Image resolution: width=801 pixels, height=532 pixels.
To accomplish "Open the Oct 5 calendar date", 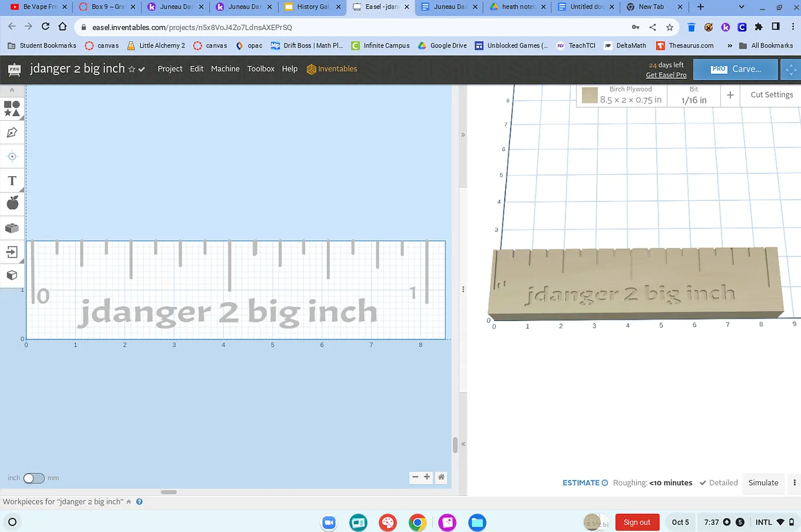I will tap(680, 522).
